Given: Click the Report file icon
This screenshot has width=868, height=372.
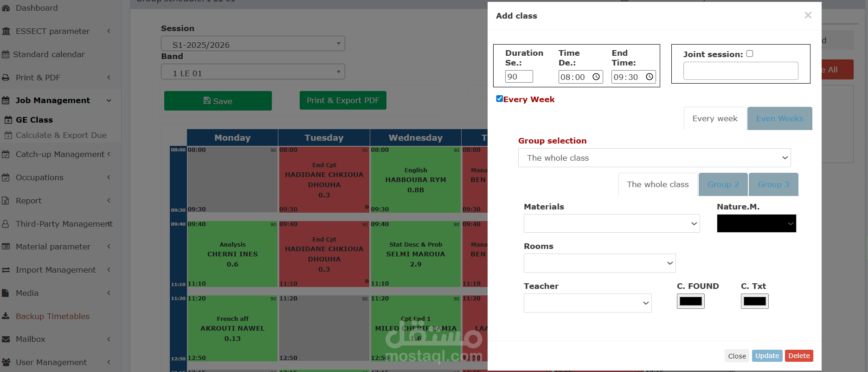Looking at the screenshot, I should [6, 201].
